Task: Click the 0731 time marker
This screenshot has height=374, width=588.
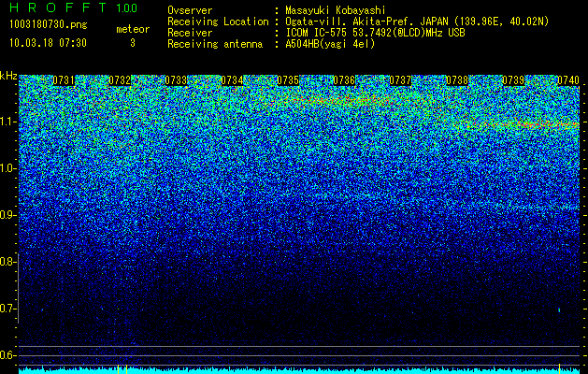Action: (64, 80)
